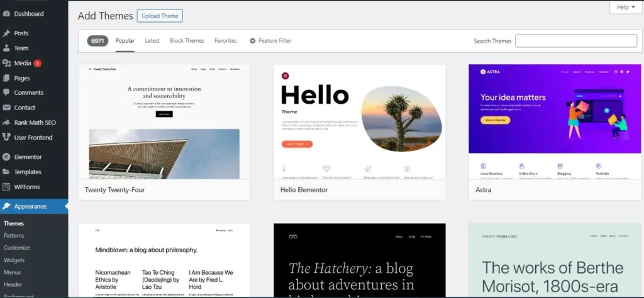Open Pages in the sidebar menu
Image resolution: width=644 pixels, height=298 pixels.
click(x=22, y=78)
